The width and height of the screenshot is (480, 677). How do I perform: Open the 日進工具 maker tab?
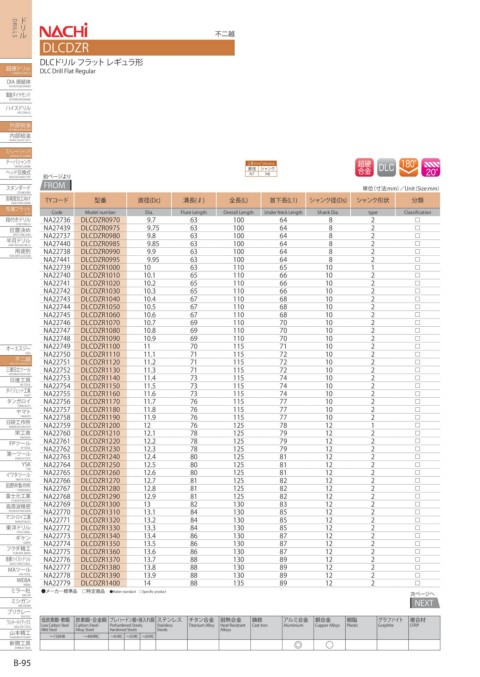click(x=16, y=381)
